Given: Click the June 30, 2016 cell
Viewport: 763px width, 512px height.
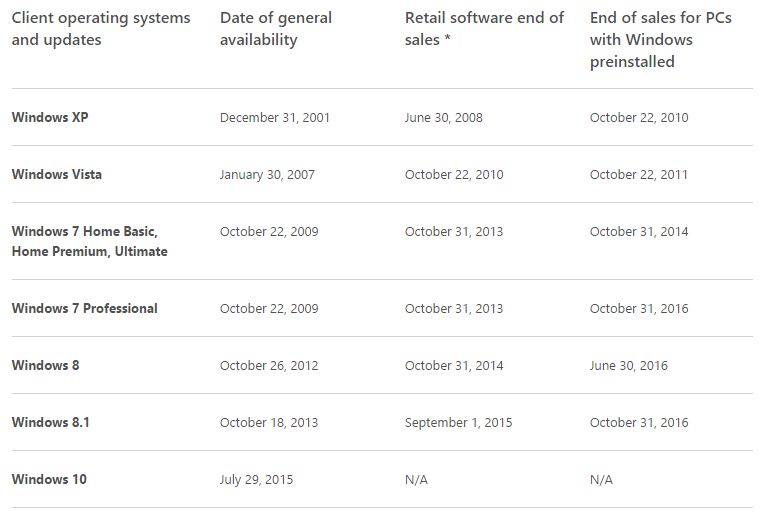Looking at the screenshot, I should pyautogui.click(x=628, y=365).
